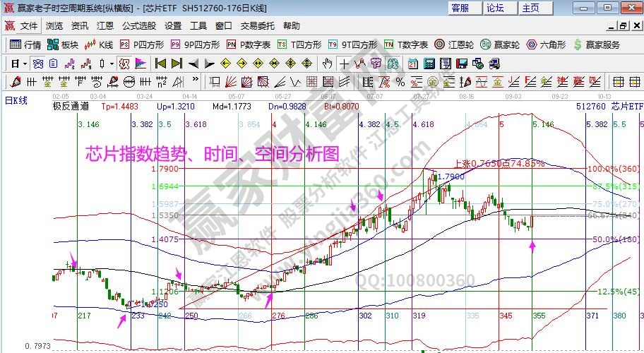Viewport: 644px width, 353px height.
Task: Expand the 日 period dropdown arrow
Action: (x=25, y=63)
